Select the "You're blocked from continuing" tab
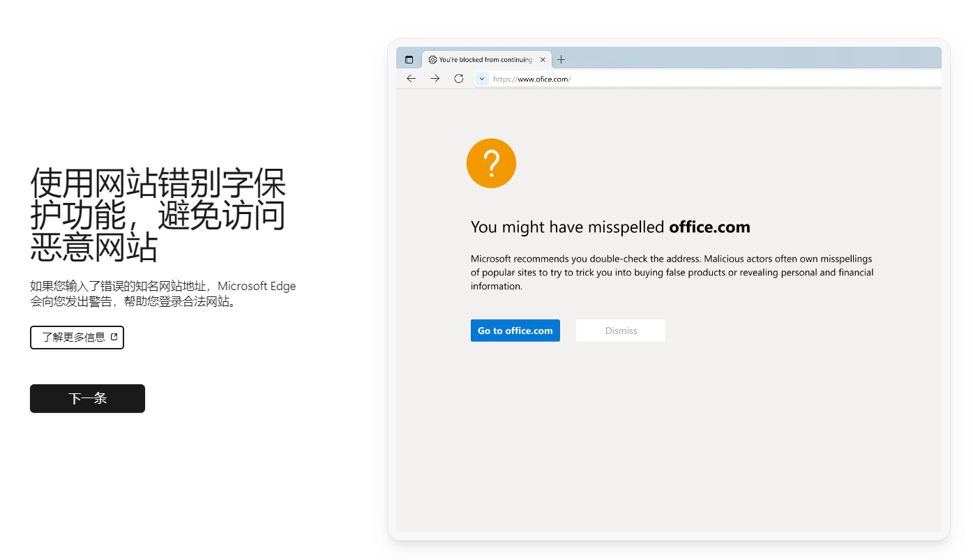The image size is (973, 560). (487, 60)
